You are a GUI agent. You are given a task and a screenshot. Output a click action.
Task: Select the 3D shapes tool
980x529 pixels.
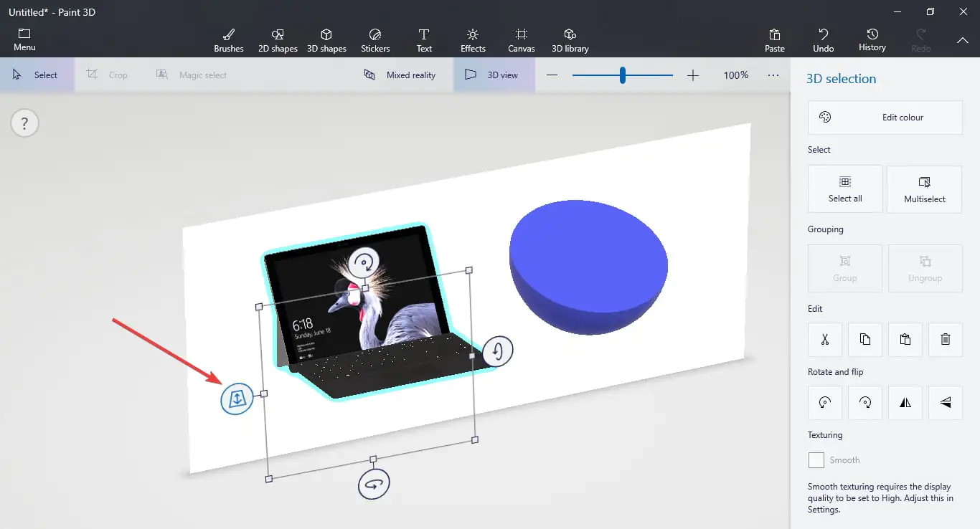click(x=326, y=40)
